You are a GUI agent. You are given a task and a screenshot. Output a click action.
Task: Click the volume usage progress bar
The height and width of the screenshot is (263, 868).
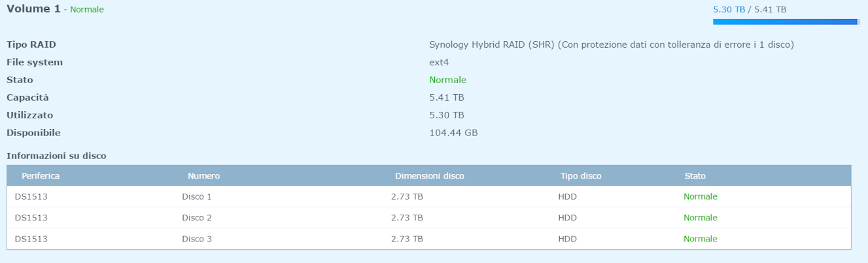click(786, 22)
